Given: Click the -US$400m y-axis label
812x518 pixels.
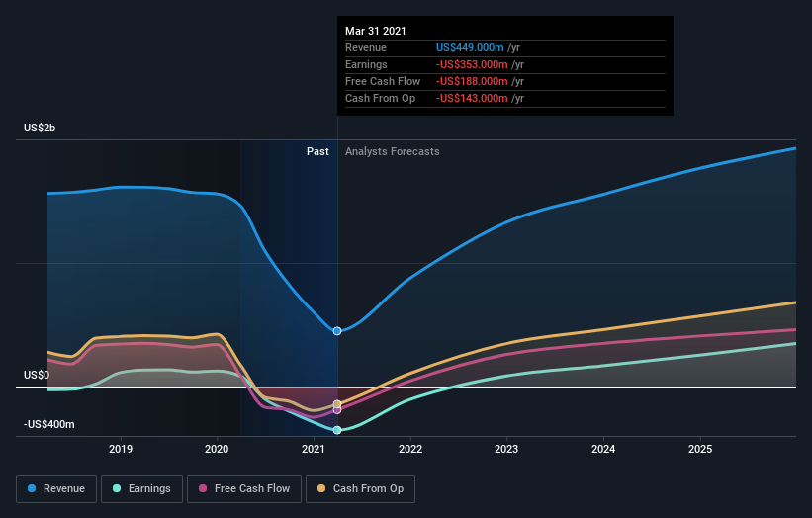Looking at the screenshot, I should 48,424.
